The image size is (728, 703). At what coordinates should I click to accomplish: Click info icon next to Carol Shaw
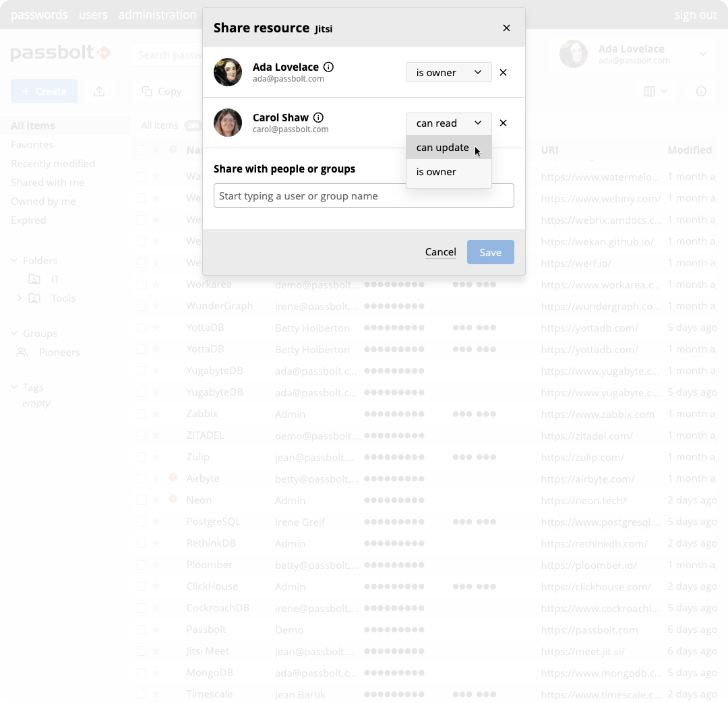(318, 117)
